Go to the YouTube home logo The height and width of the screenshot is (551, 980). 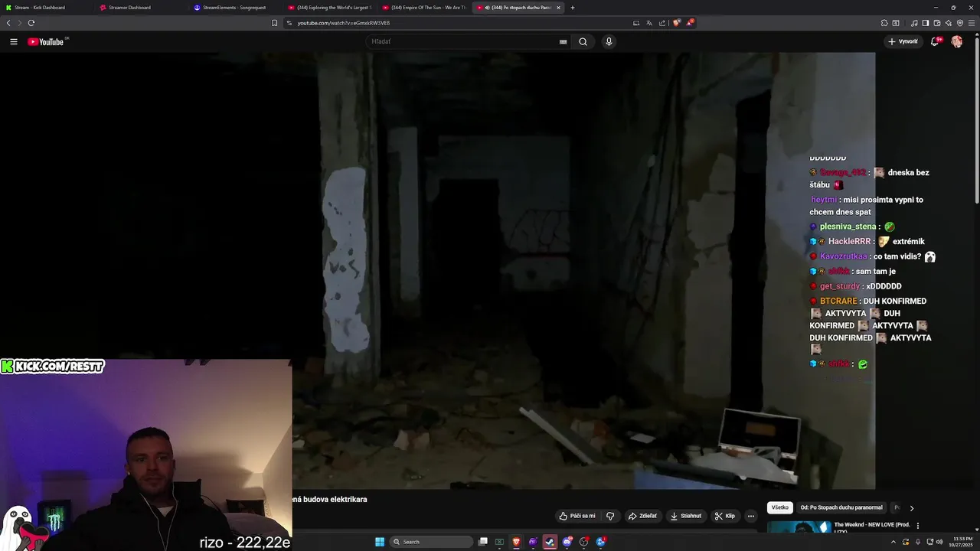click(x=46, y=42)
